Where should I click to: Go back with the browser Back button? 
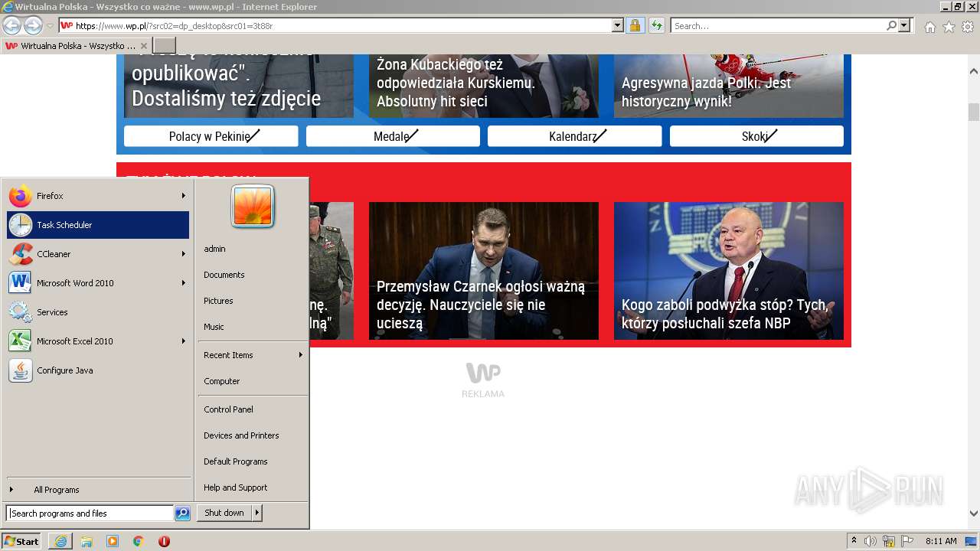pos(11,26)
